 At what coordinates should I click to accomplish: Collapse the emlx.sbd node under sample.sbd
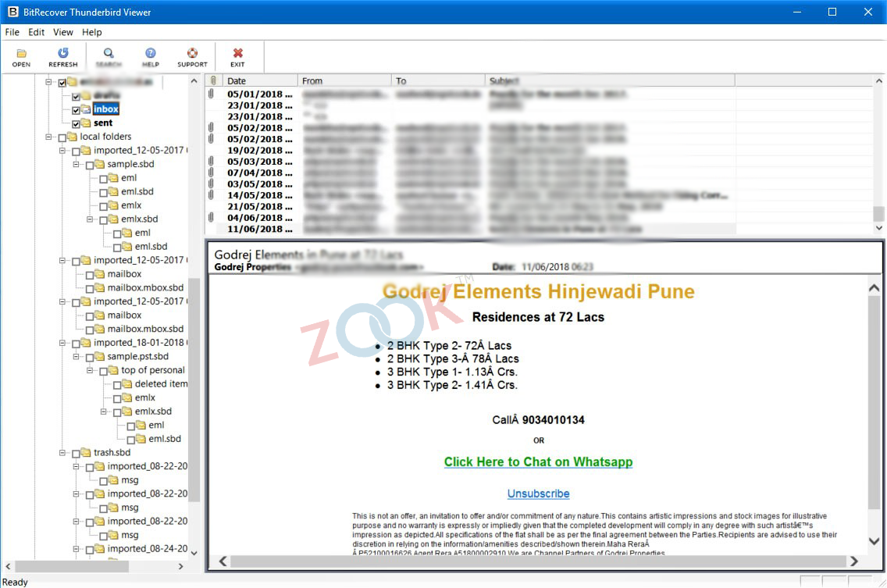click(89, 219)
